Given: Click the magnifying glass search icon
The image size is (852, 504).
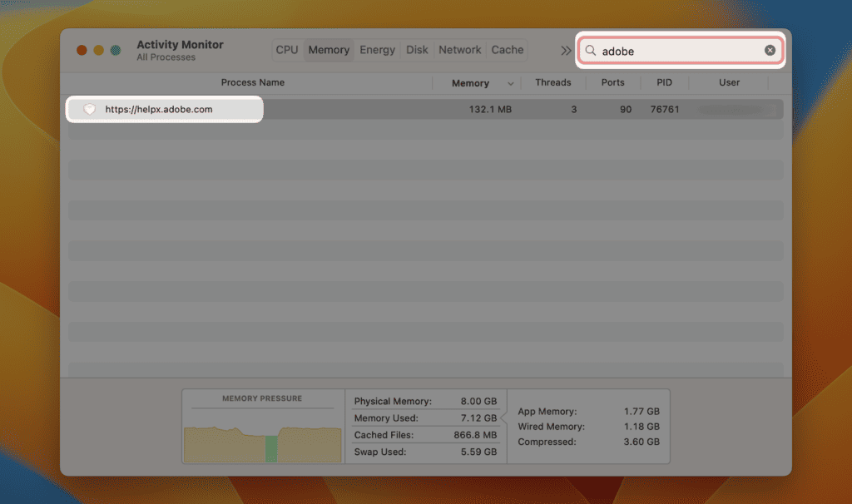Looking at the screenshot, I should point(591,51).
